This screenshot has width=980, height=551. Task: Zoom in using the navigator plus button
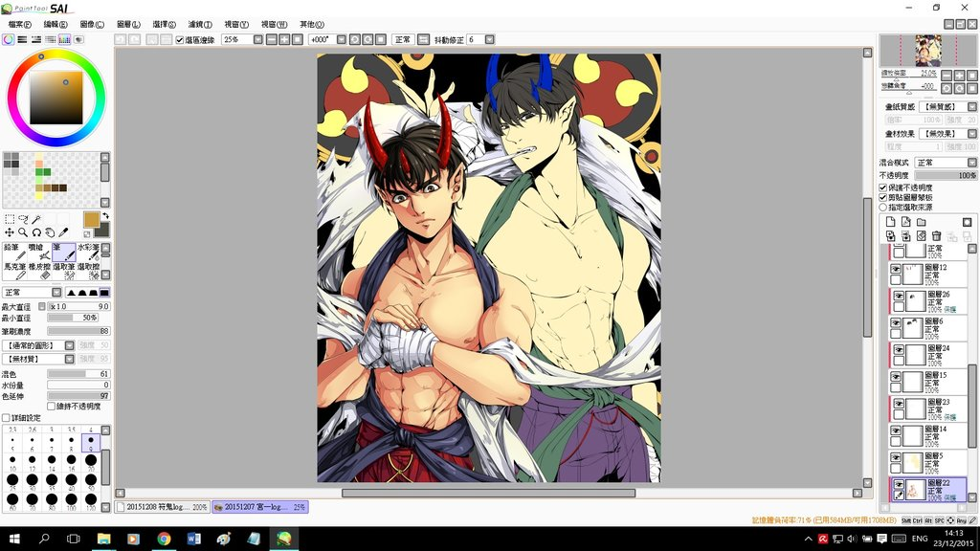point(959,75)
